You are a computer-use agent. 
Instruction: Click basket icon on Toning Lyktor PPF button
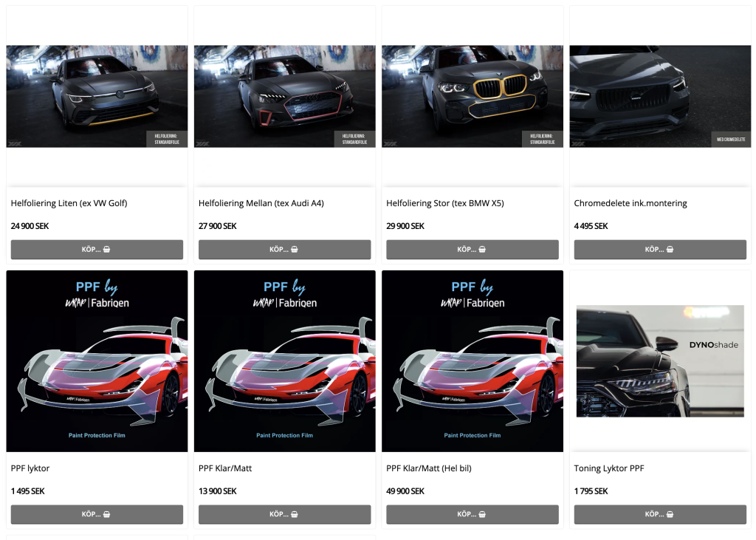coord(670,514)
